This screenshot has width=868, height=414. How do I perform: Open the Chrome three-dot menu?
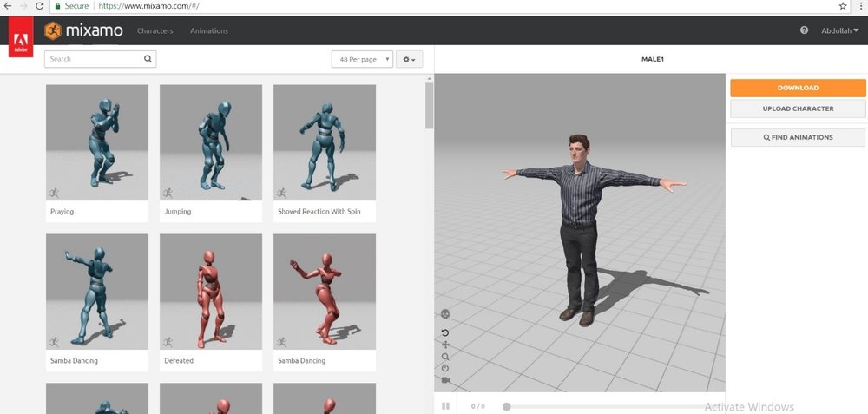pyautogui.click(x=863, y=6)
